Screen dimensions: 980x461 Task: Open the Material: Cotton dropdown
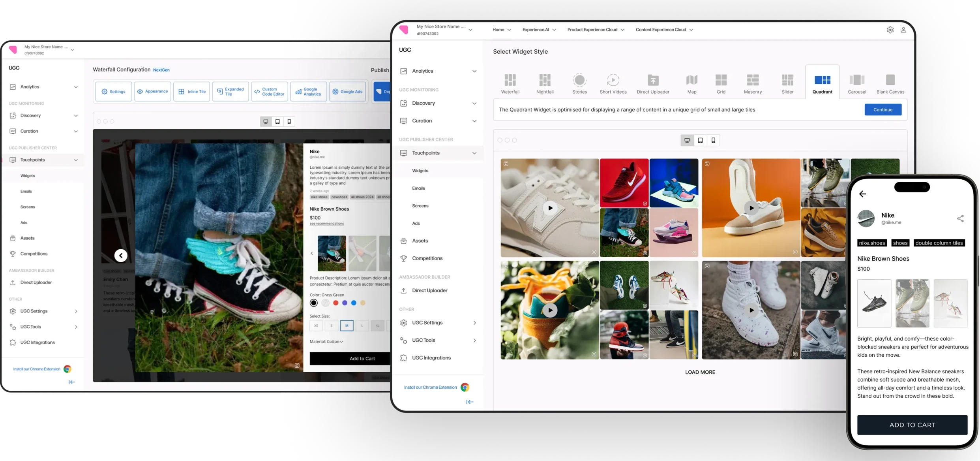click(x=326, y=341)
